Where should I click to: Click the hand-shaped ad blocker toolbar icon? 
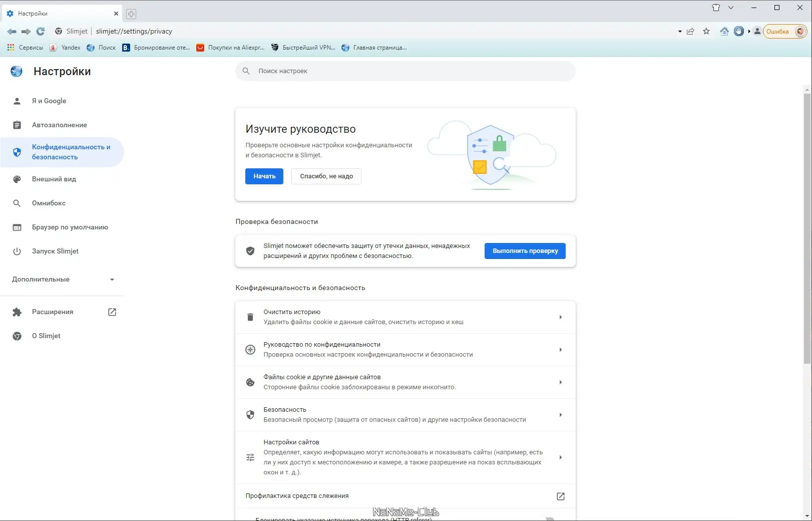739,31
